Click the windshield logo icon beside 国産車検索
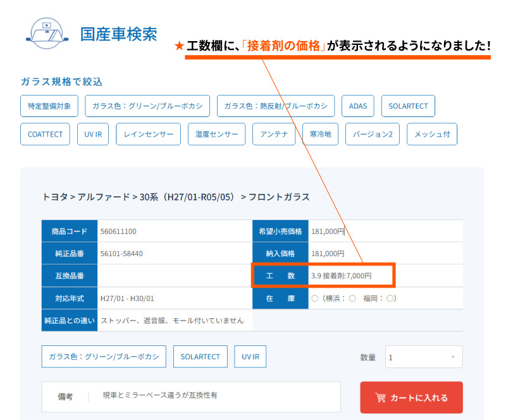The width and height of the screenshot is (506, 420). [x=47, y=34]
